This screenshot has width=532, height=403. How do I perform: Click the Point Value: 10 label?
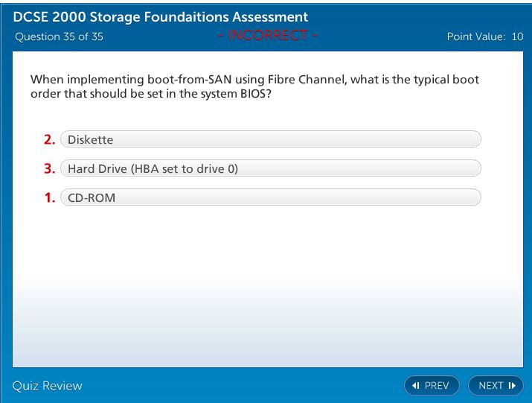(x=484, y=37)
